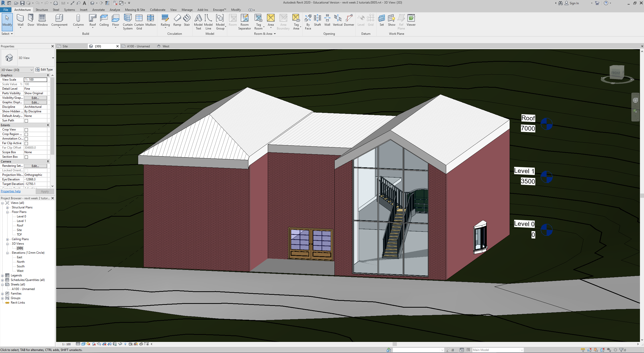Select the Stair tool
The image size is (644, 353).
pos(187,20)
